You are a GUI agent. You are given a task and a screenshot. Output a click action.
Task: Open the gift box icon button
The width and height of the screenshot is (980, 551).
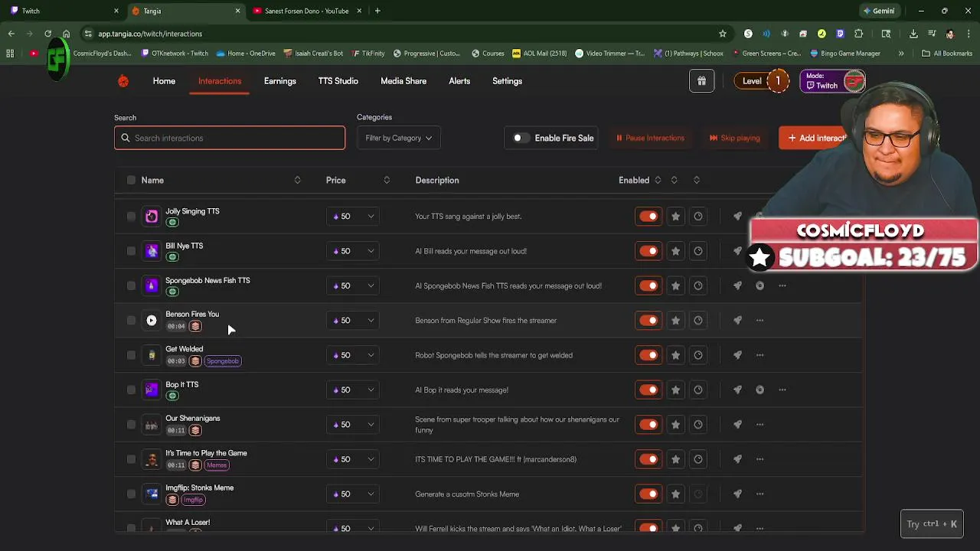[x=701, y=81]
